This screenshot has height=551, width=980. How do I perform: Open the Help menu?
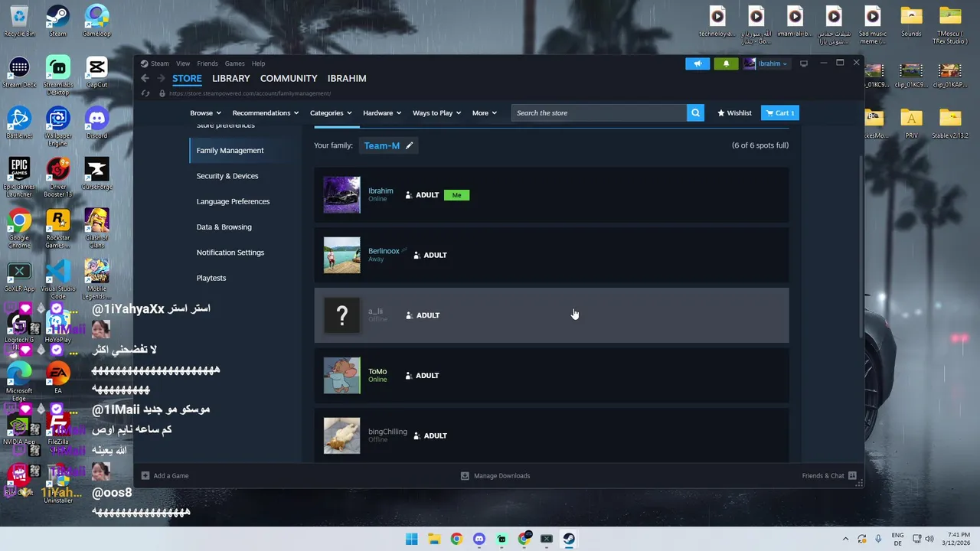pos(258,64)
